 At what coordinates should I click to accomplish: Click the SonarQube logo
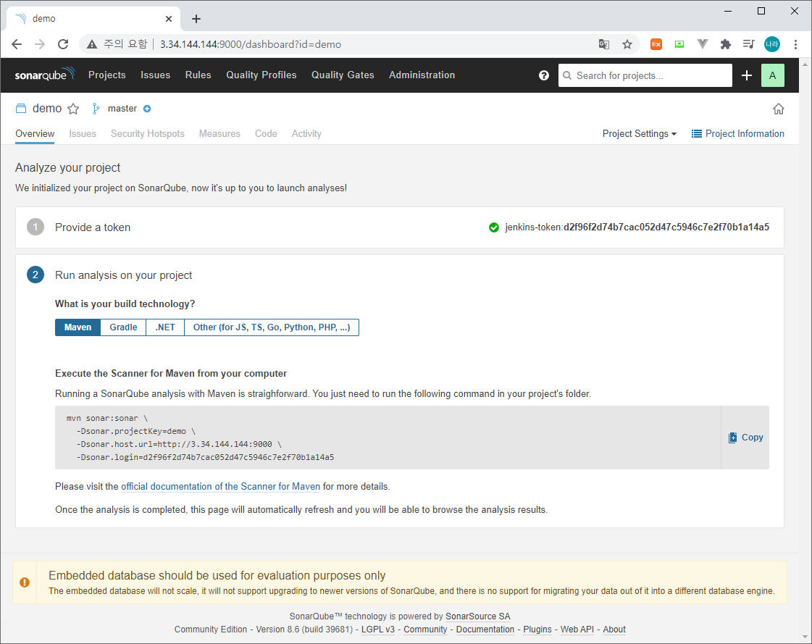44,75
